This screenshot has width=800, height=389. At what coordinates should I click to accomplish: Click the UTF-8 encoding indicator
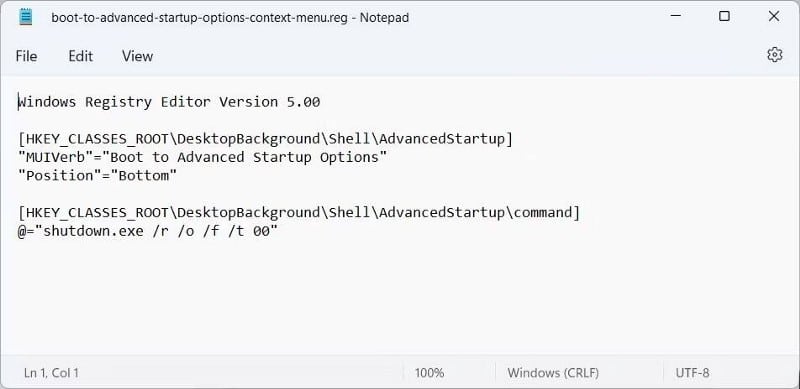692,373
